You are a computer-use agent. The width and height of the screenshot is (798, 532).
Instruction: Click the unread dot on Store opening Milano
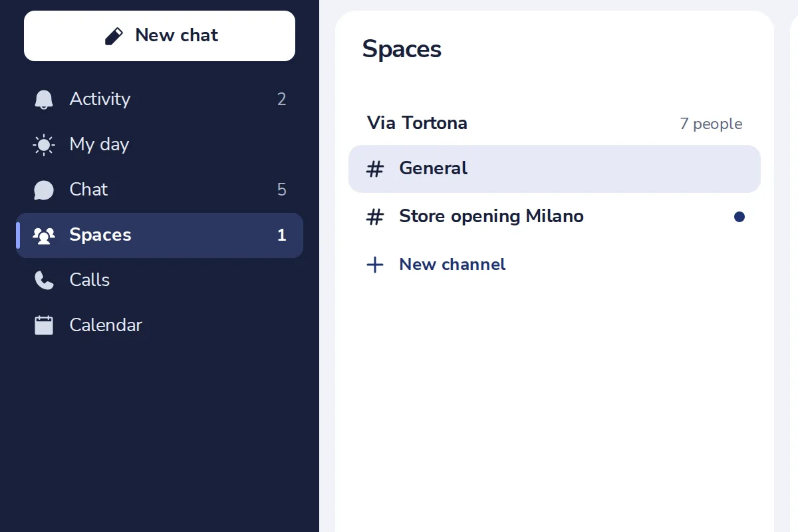[x=739, y=217]
